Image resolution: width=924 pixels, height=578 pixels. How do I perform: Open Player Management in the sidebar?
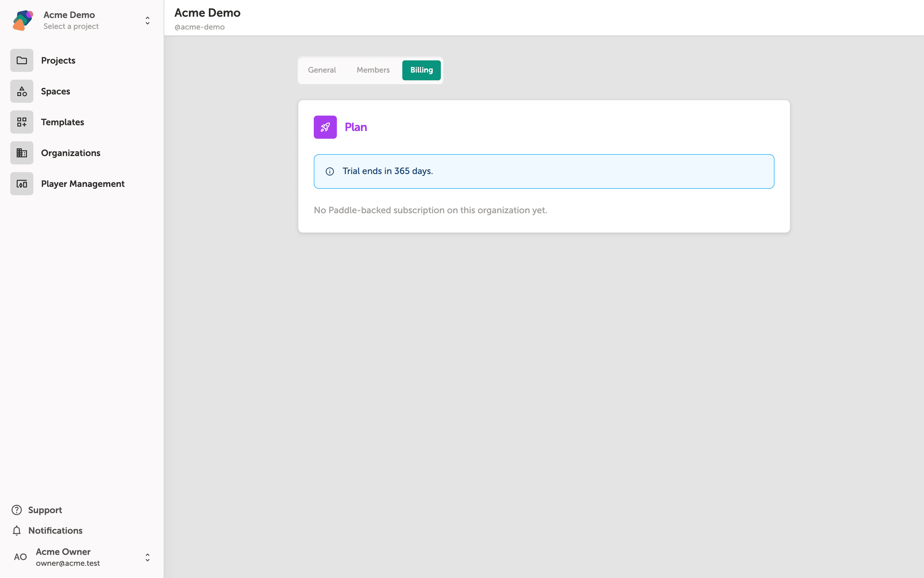(82, 184)
